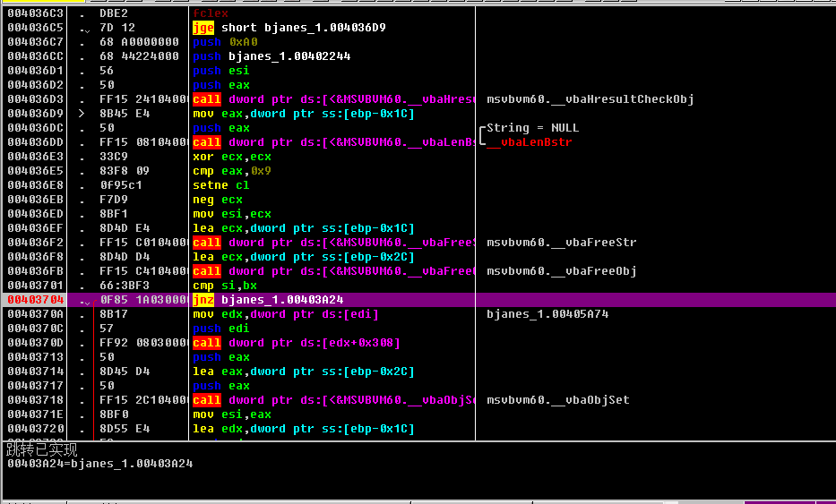Click 'call dword ptr ds:[edx+0x308]' instruction
The height and width of the screenshot is (504, 836).
point(297,343)
